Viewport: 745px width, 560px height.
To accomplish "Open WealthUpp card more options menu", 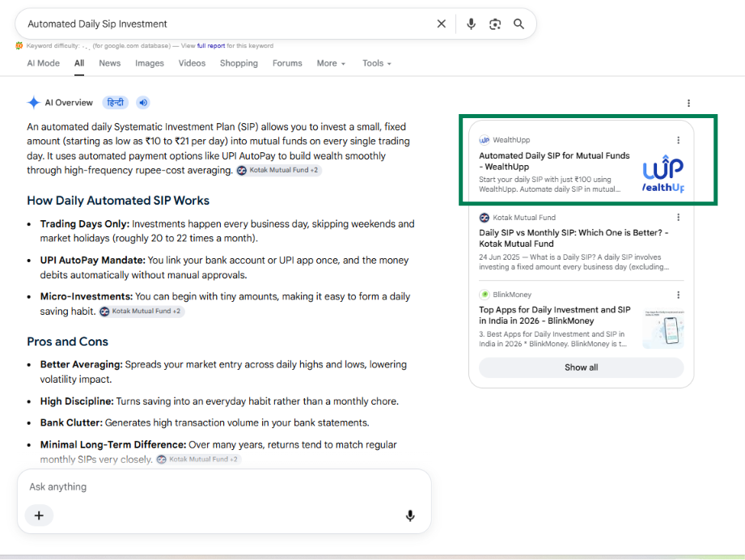I will click(x=678, y=140).
